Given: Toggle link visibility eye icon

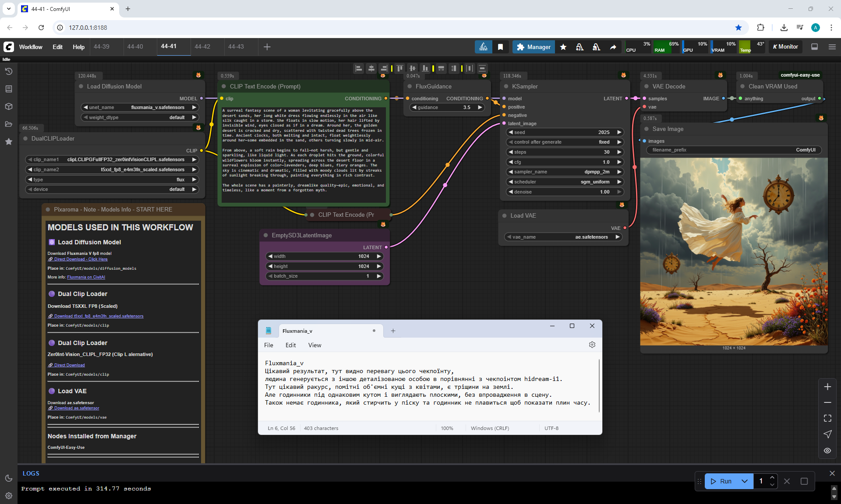Looking at the screenshot, I should pos(827,451).
